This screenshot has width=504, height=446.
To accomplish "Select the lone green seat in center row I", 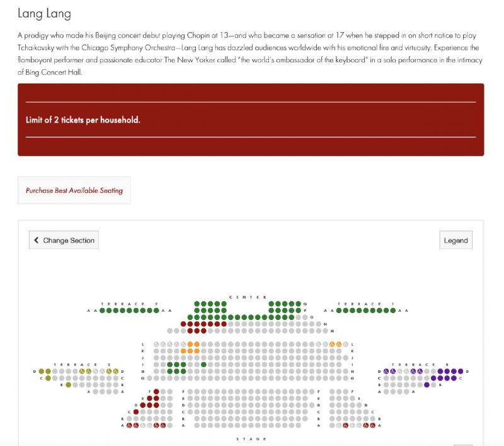I will tap(203, 364).
